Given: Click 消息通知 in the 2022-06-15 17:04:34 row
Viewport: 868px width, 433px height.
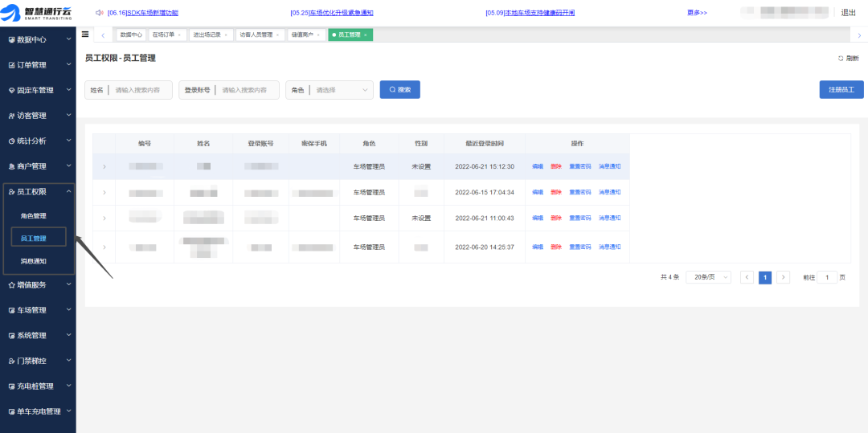Looking at the screenshot, I should coord(609,193).
